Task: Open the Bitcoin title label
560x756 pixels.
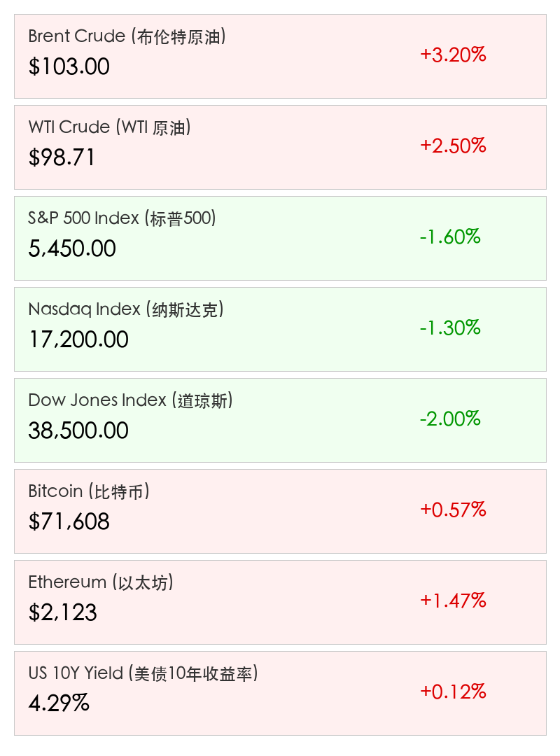Action: [89, 491]
